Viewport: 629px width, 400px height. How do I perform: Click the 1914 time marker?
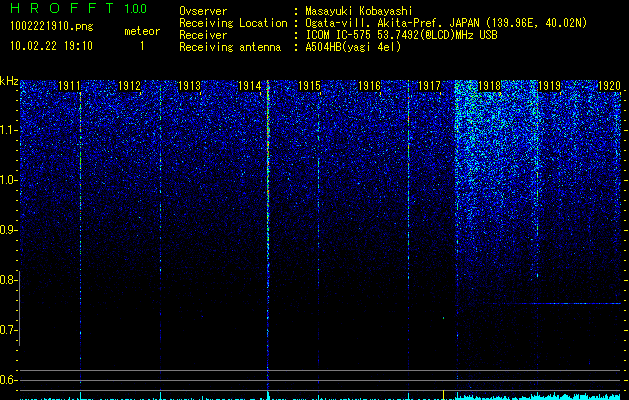tap(250, 86)
